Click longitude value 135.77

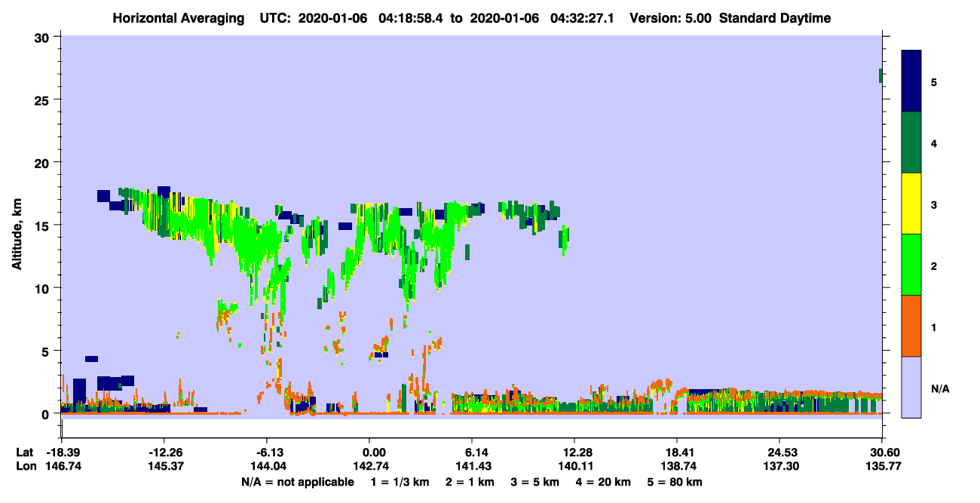pos(882,466)
